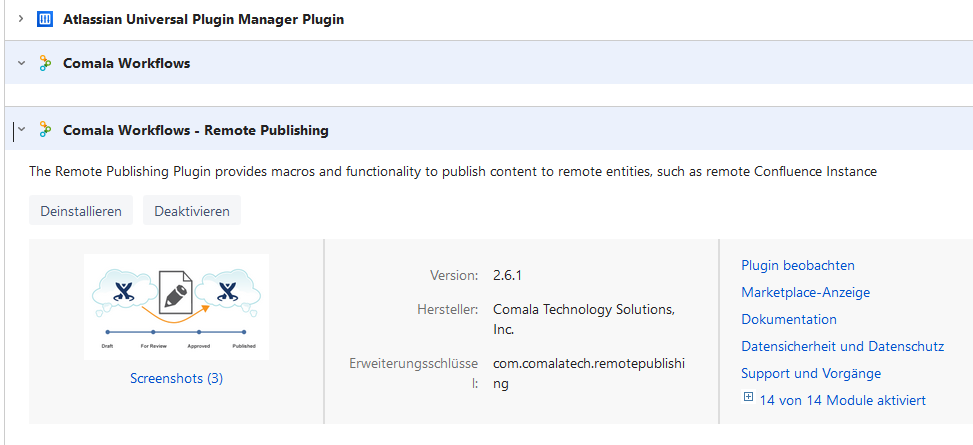Click the plus icon beside 14 von 14 Module
This screenshot has height=445, width=973.
(748, 397)
